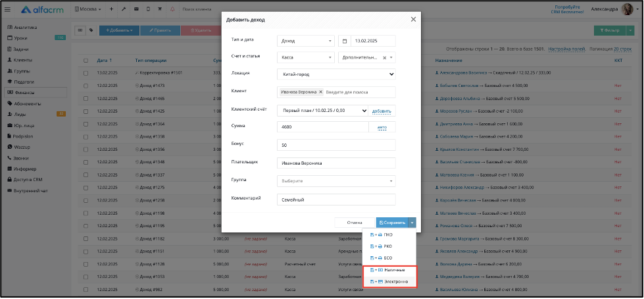The width and height of the screenshot is (644, 299).
Task: Choose Электронно from save menu
Action: (390, 282)
